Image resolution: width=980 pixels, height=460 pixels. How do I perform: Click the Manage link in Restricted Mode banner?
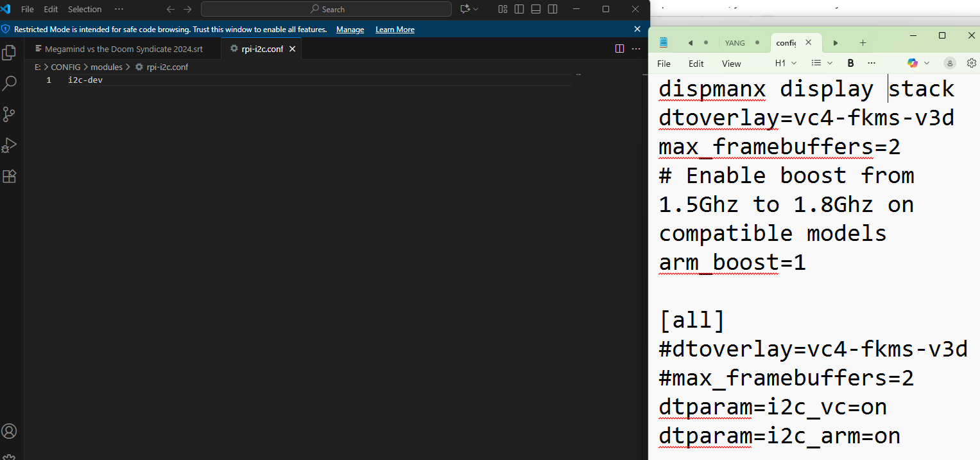350,30
